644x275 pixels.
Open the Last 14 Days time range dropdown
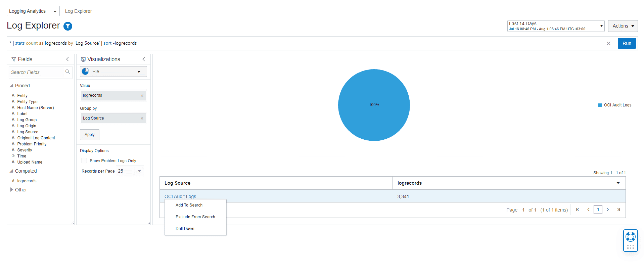601,26
